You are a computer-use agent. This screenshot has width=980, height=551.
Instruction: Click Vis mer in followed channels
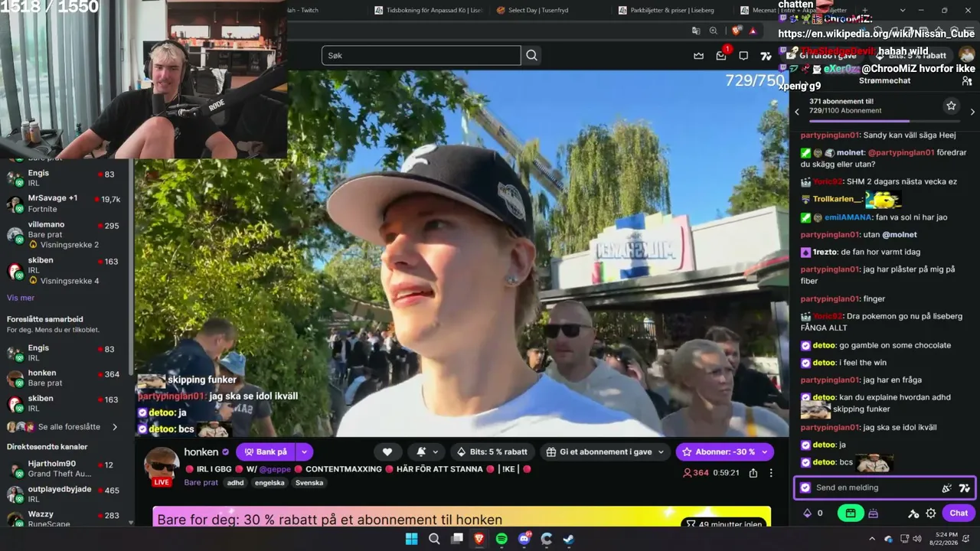pos(21,298)
